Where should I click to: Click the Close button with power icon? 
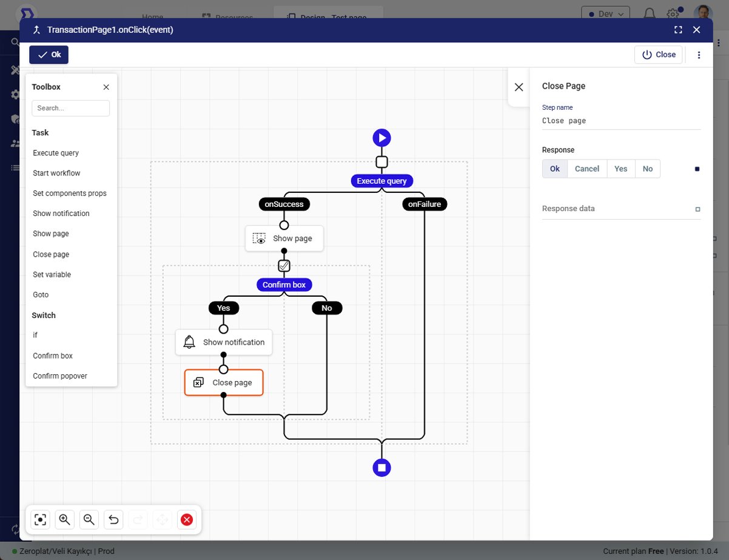point(658,55)
